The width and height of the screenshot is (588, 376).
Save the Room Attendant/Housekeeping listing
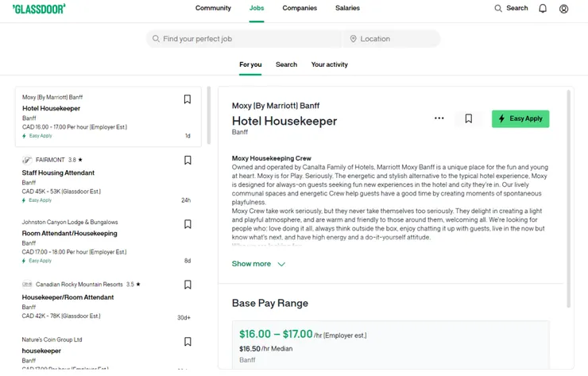188,224
